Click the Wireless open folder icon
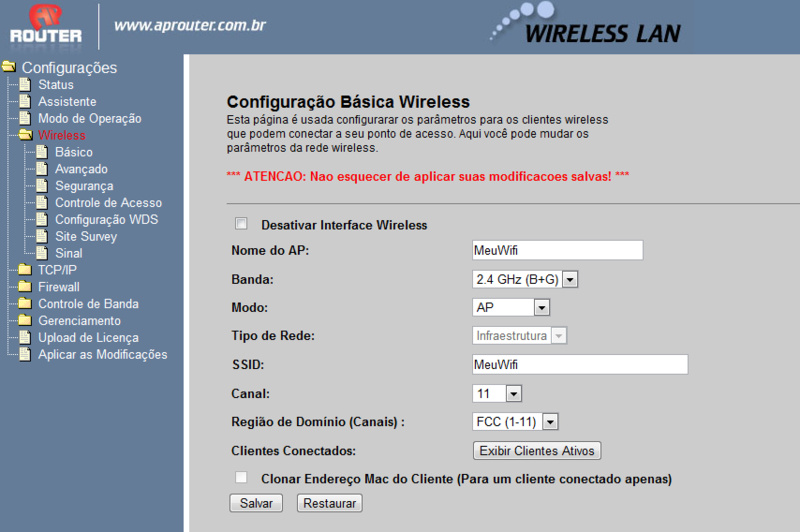Image resolution: width=800 pixels, height=532 pixels. tap(26, 135)
